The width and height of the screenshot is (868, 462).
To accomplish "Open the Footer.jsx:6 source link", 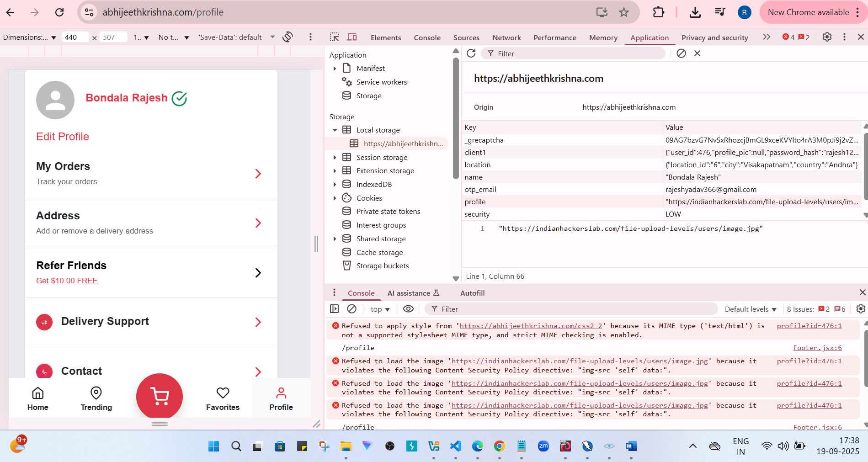I will point(817,348).
